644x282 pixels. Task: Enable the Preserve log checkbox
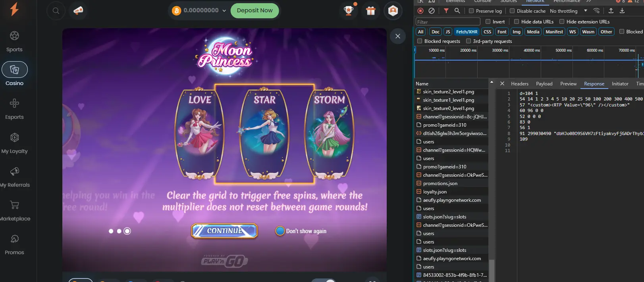click(471, 11)
